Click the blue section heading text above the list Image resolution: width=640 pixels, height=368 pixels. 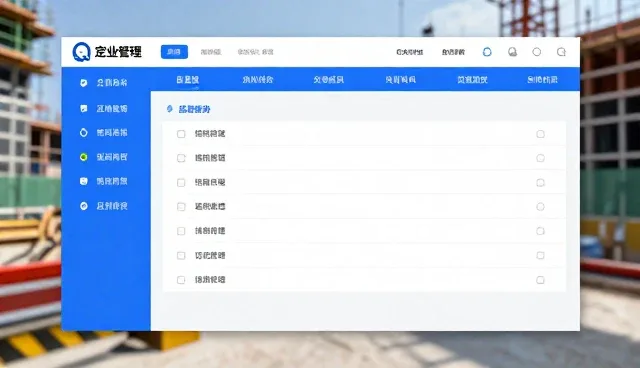(194, 109)
